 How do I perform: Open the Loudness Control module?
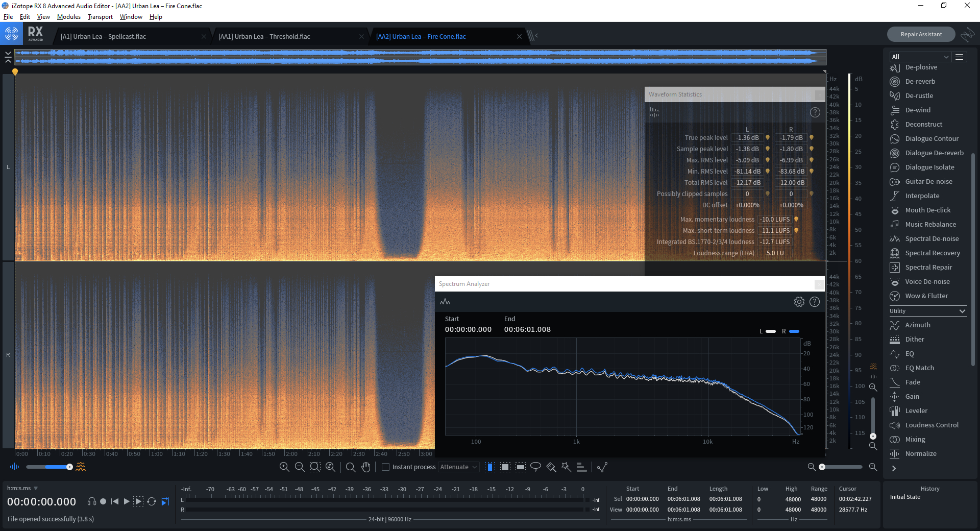click(932, 425)
